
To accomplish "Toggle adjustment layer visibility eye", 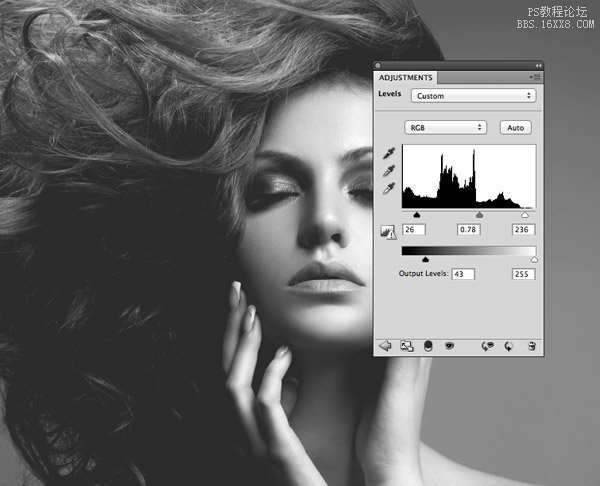I will tap(449, 346).
